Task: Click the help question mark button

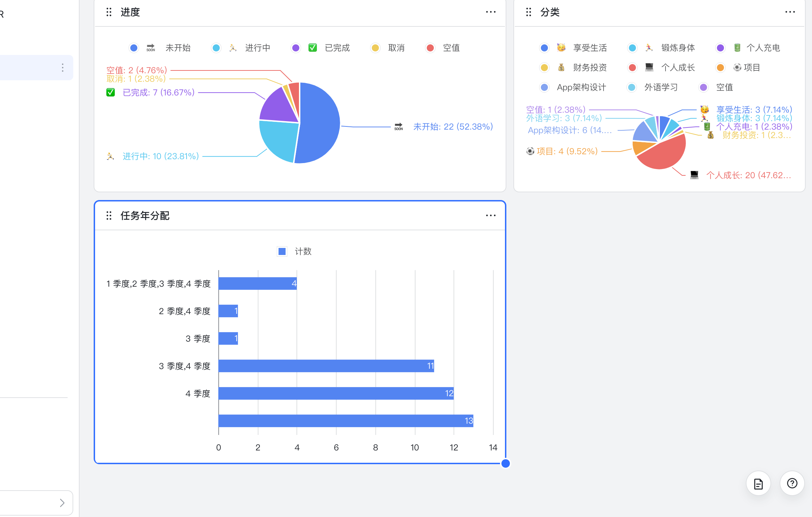Action: pos(792,483)
